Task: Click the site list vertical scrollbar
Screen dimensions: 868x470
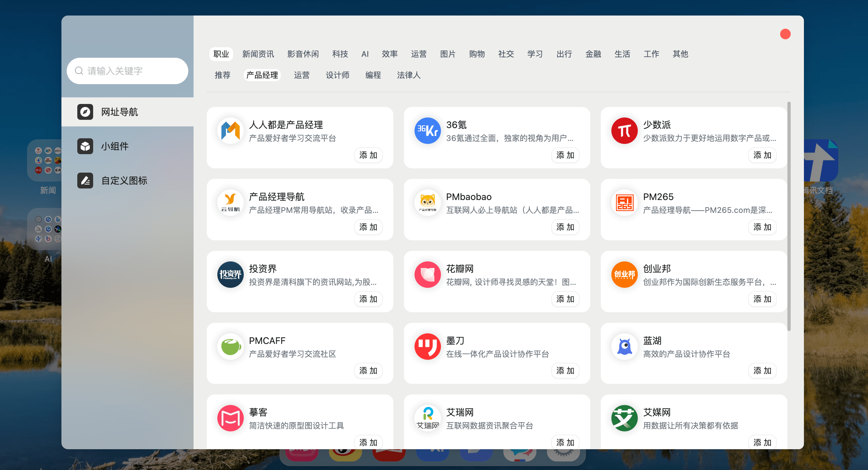Action: (x=789, y=216)
